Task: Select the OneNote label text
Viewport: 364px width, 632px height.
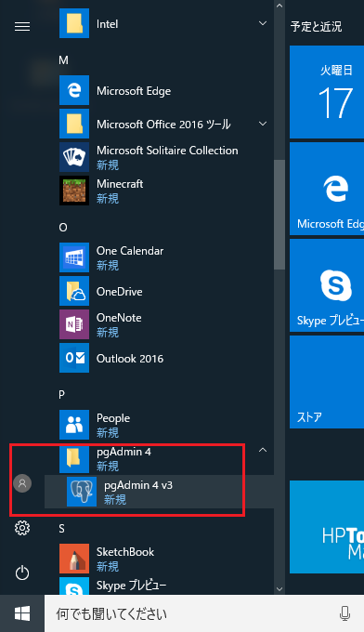Action: click(119, 318)
